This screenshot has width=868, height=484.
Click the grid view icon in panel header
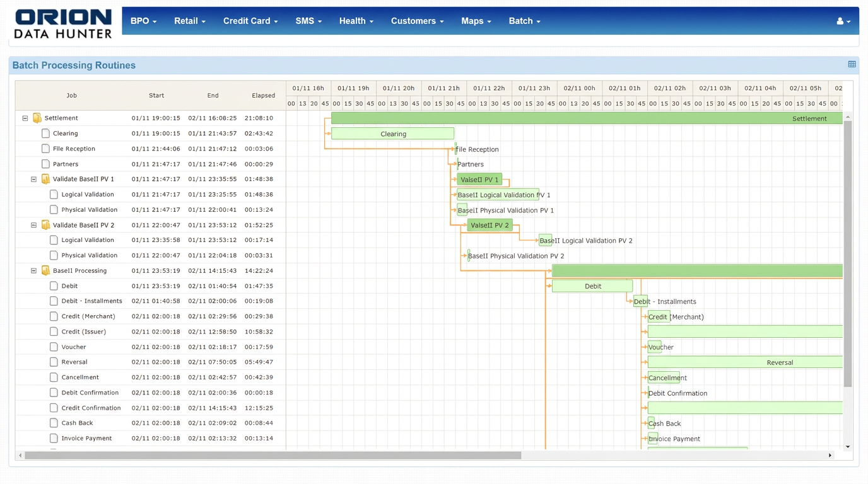point(852,64)
